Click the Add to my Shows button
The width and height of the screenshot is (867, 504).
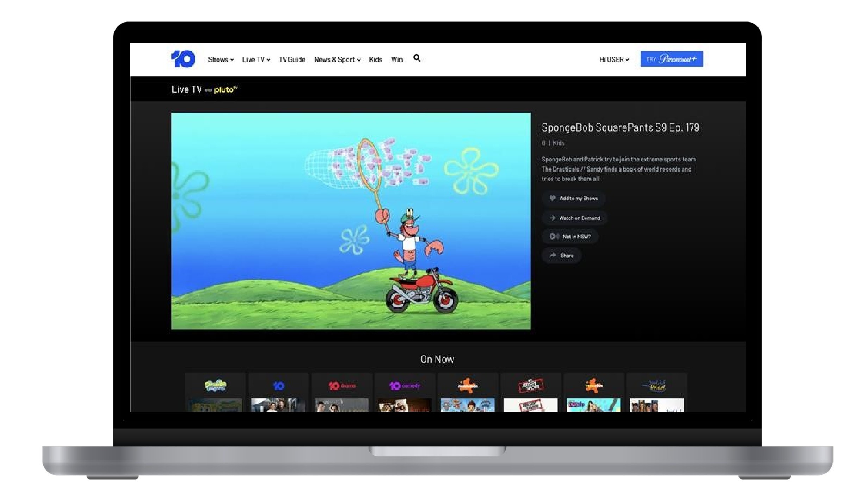click(573, 198)
